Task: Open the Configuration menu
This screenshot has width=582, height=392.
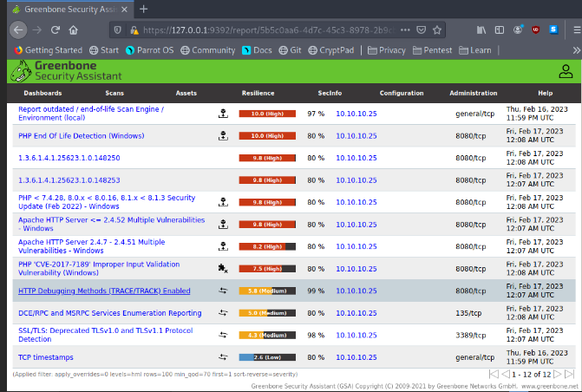Action: pos(401,93)
